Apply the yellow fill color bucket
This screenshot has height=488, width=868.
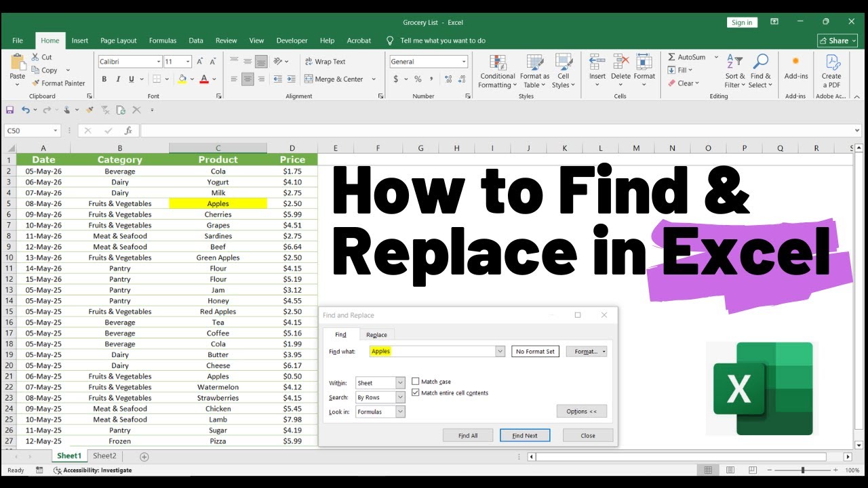182,79
